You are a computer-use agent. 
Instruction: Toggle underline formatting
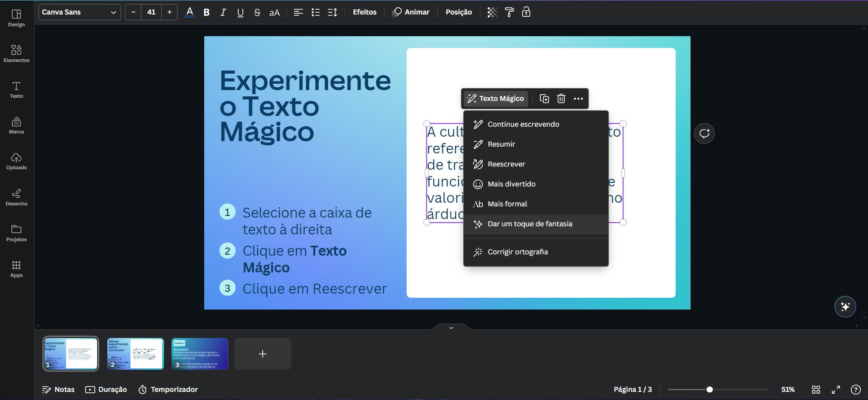240,12
